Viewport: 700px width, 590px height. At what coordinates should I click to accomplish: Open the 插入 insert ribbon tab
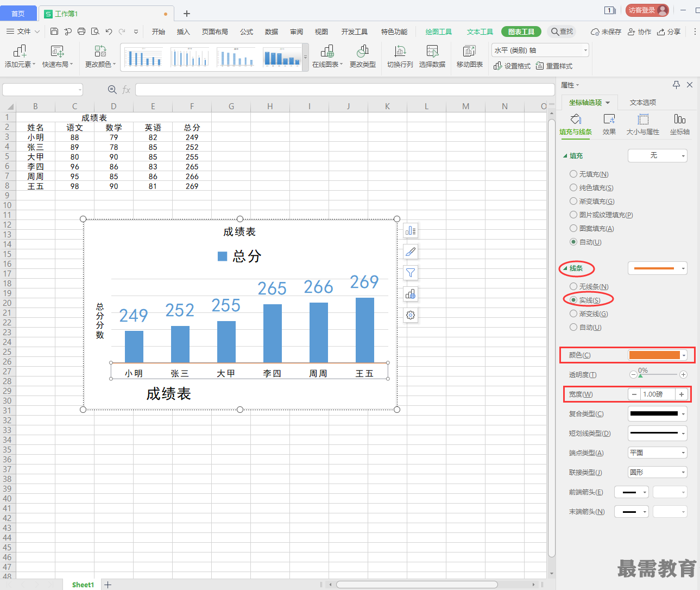[x=183, y=32]
